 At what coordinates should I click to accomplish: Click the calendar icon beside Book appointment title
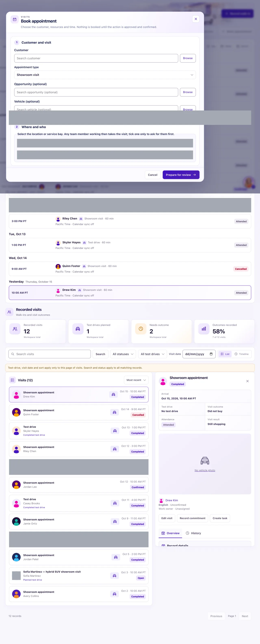coord(15,19)
